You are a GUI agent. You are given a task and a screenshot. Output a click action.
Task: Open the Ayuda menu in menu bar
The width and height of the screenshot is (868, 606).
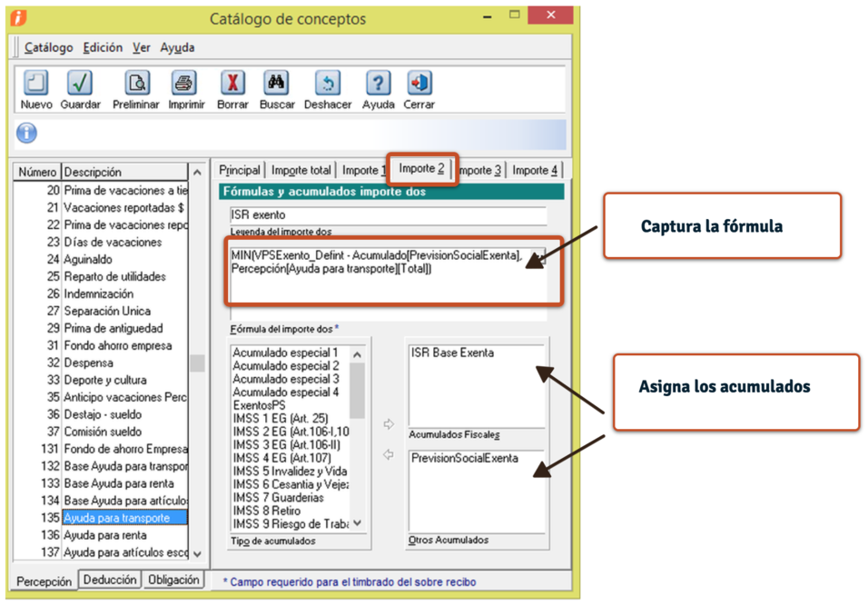177,47
